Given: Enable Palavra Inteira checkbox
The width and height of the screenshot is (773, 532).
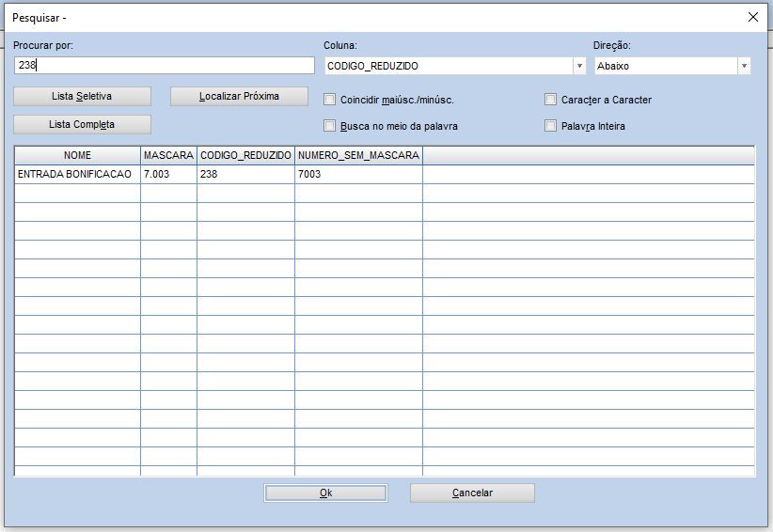Looking at the screenshot, I should tap(551, 126).
